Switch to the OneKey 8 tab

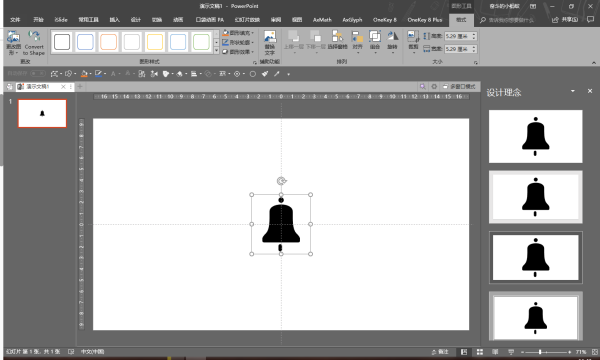(x=385, y=20)
